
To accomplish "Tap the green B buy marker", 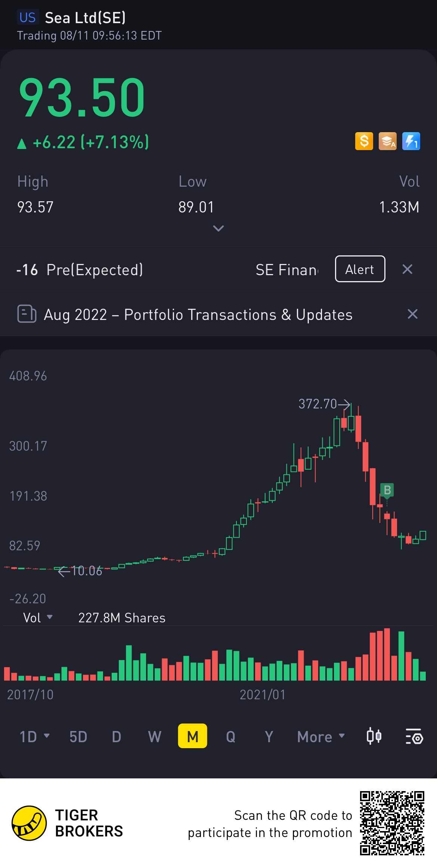I will pyautogui.click(x=387, y=490).
